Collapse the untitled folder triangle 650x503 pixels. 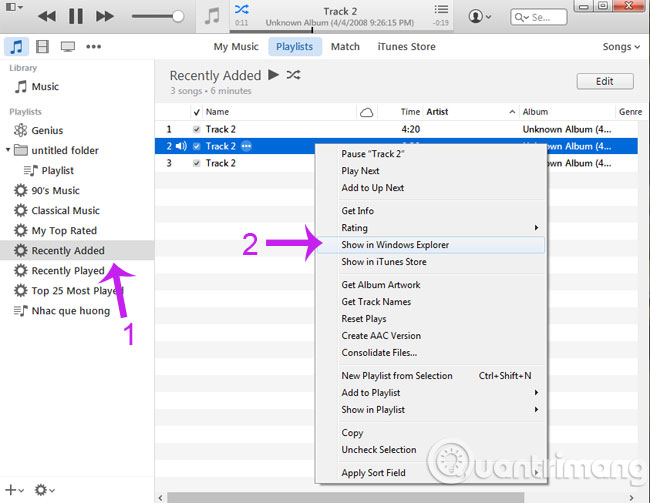(x=8, y=150)
